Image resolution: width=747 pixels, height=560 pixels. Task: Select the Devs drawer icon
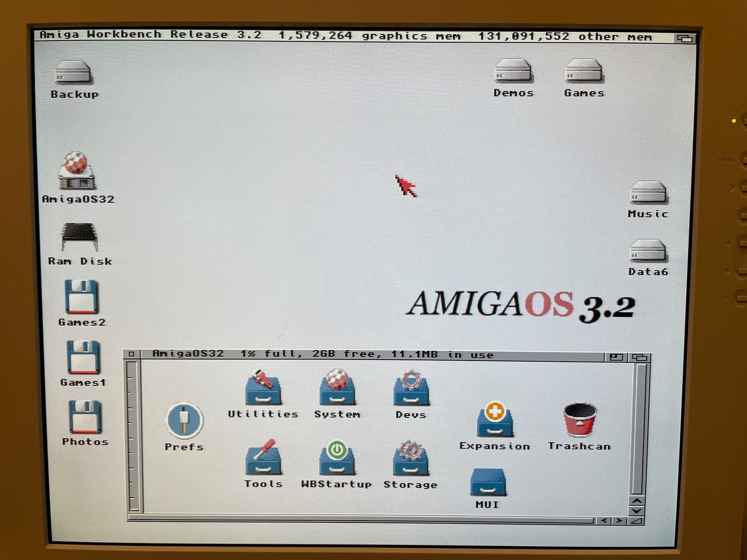[411, 388]
